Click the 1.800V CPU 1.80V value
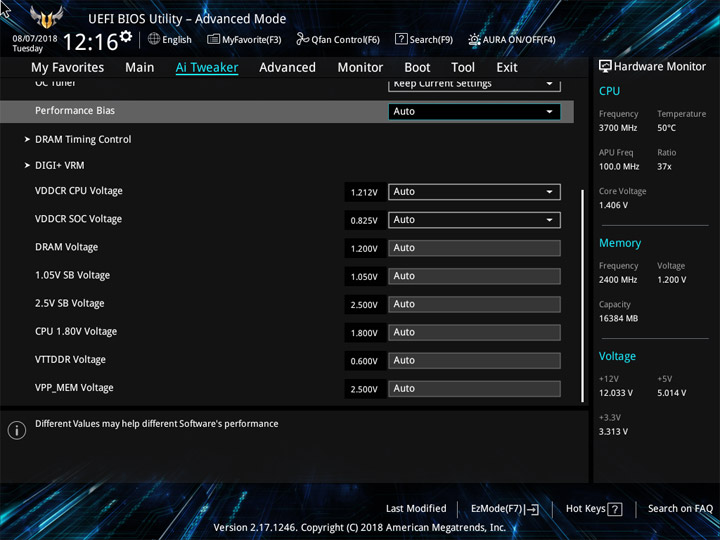Screen dimensions: 720x540 coord(364,333)
